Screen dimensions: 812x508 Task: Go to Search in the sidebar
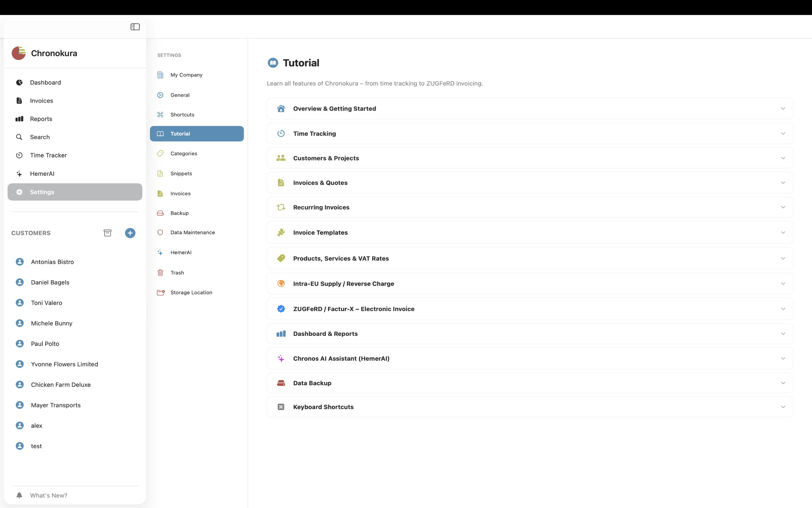tap(75, 137)
